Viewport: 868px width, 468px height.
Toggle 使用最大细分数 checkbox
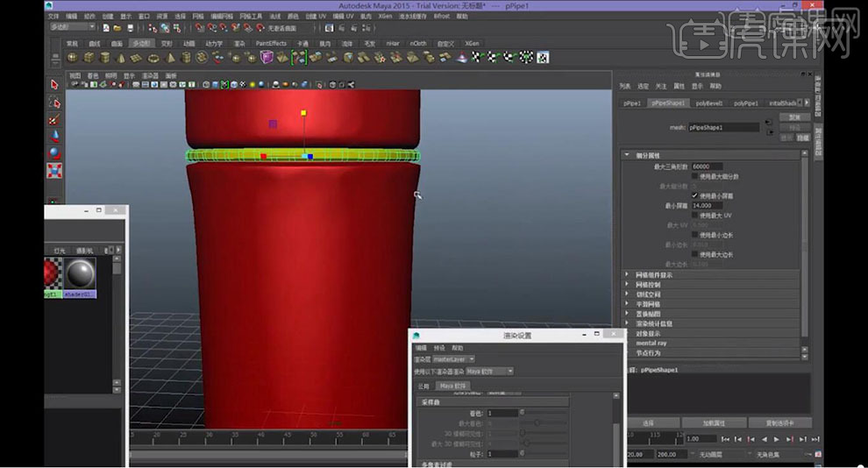click(x=694, y=176)
